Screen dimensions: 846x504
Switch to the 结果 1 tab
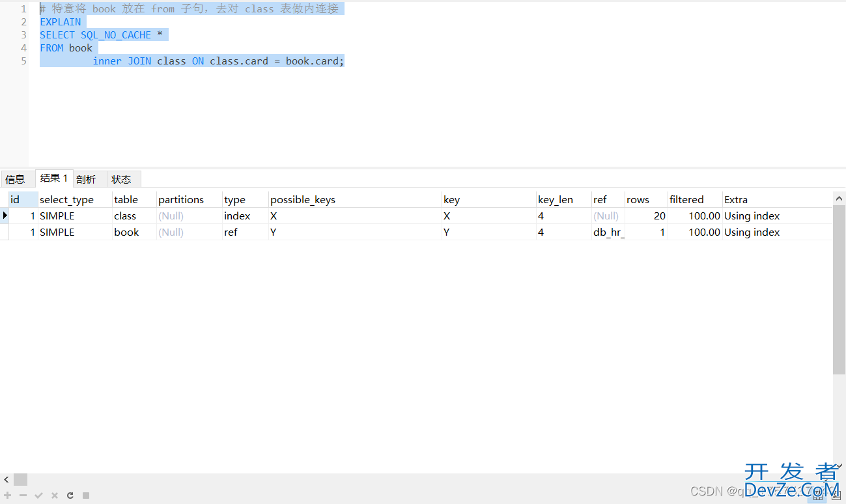click(x=54, y=178)
